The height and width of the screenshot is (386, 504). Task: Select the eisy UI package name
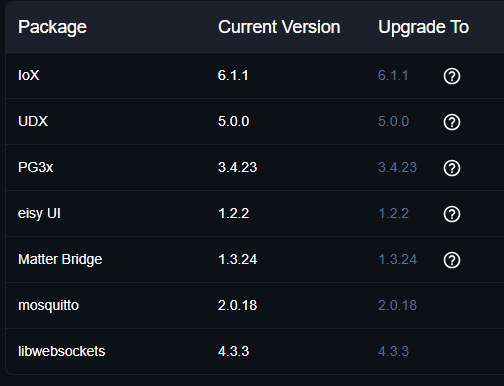39,214
